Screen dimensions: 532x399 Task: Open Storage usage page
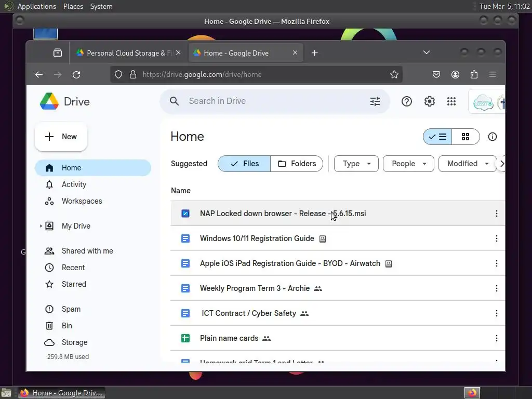click(93, 343)
